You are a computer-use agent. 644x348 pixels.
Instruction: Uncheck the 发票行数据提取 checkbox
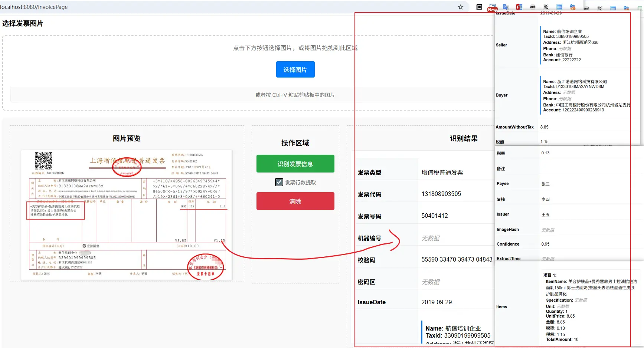(x=279, y=182)
